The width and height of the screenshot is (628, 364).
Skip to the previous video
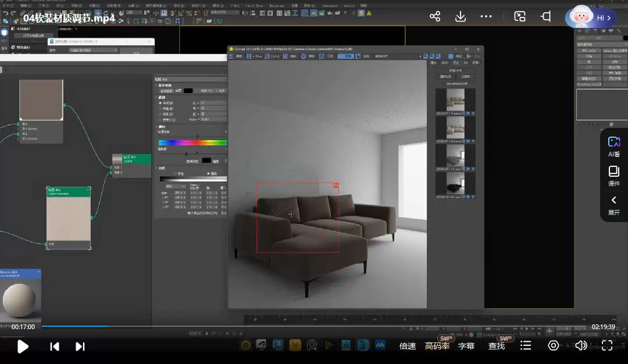(55, 347)
